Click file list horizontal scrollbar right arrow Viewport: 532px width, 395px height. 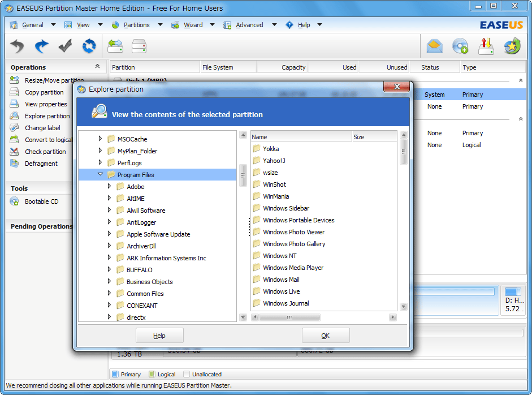tap(393, 317)
